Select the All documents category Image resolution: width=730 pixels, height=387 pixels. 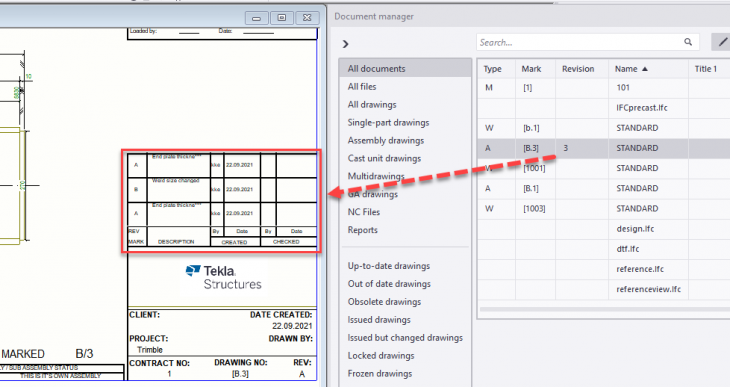point(405,68)
